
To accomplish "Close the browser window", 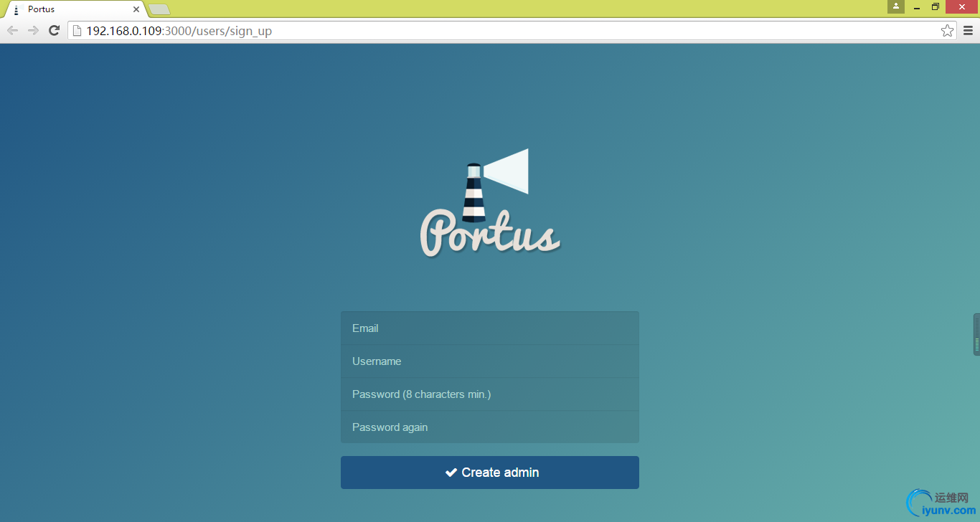I will [961, 6].
